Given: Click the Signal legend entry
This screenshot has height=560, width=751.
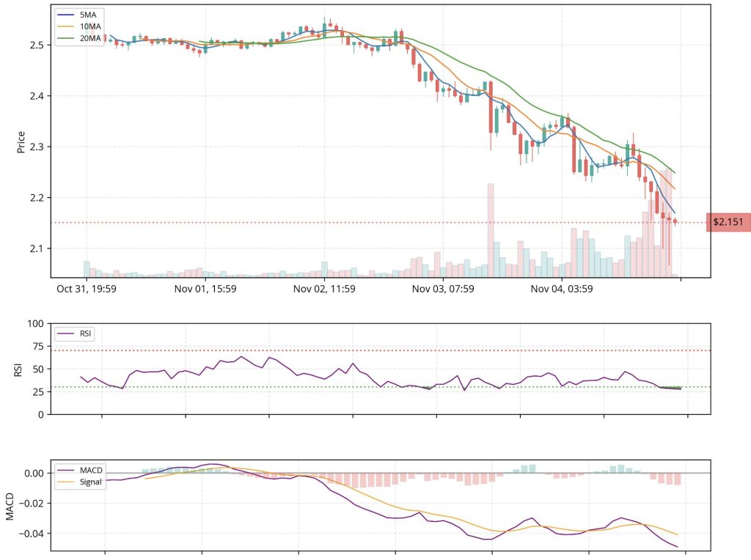Looking at the screenshot, I should 79,482.
